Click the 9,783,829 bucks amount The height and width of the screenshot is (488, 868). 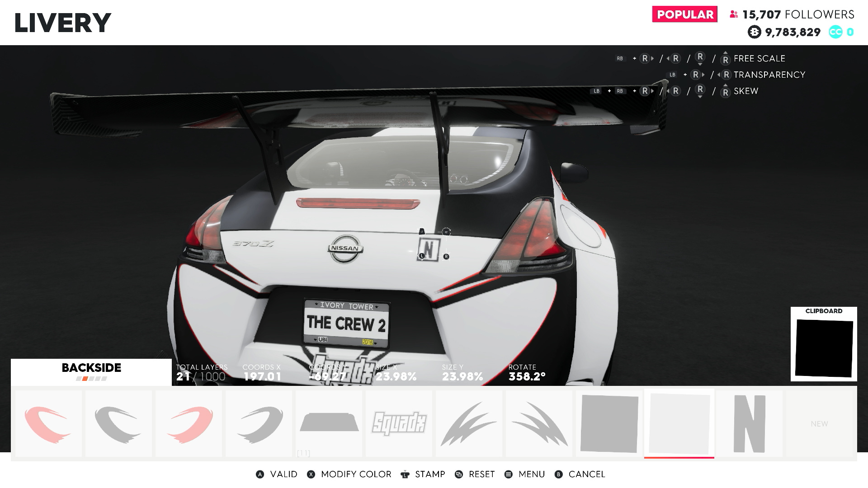(793, 32)
